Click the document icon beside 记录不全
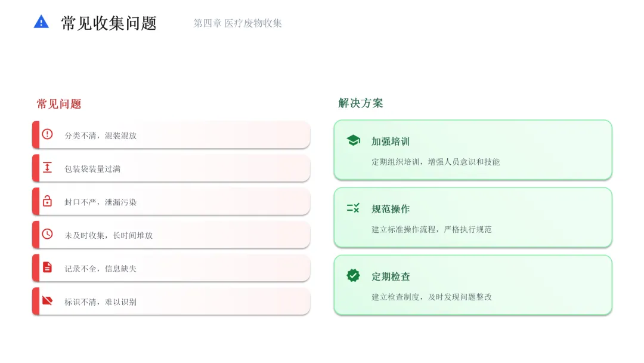The image size is (644, 363). [47, 267]
